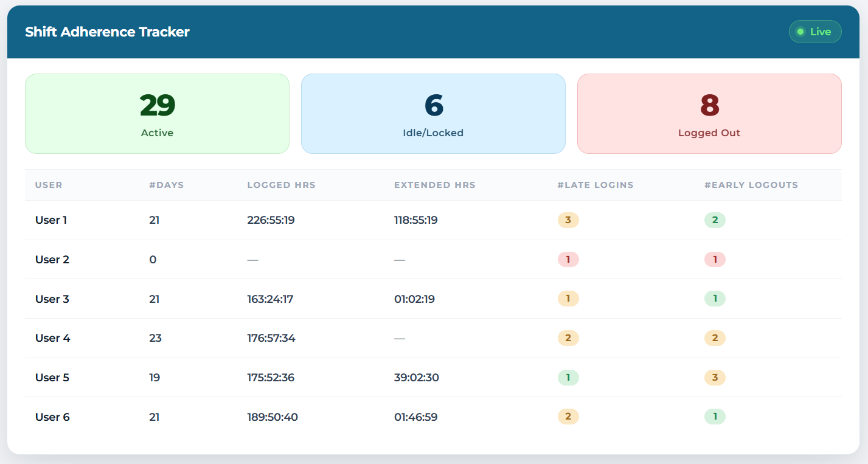Click the #EARLY LOGOUTS column header
Screen dimensions: 868x464
pos(751,185)
